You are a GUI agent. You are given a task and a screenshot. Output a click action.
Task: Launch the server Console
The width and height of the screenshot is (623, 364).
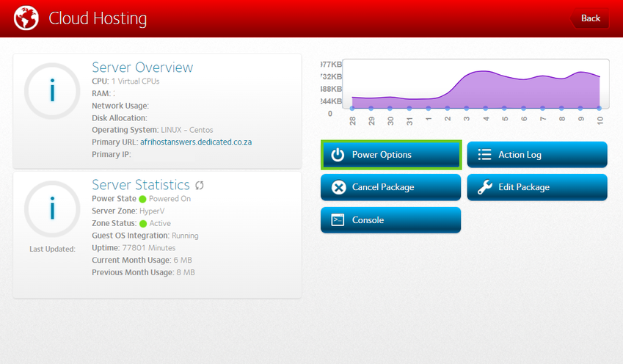pyautogui.click(x=390, y=220)
